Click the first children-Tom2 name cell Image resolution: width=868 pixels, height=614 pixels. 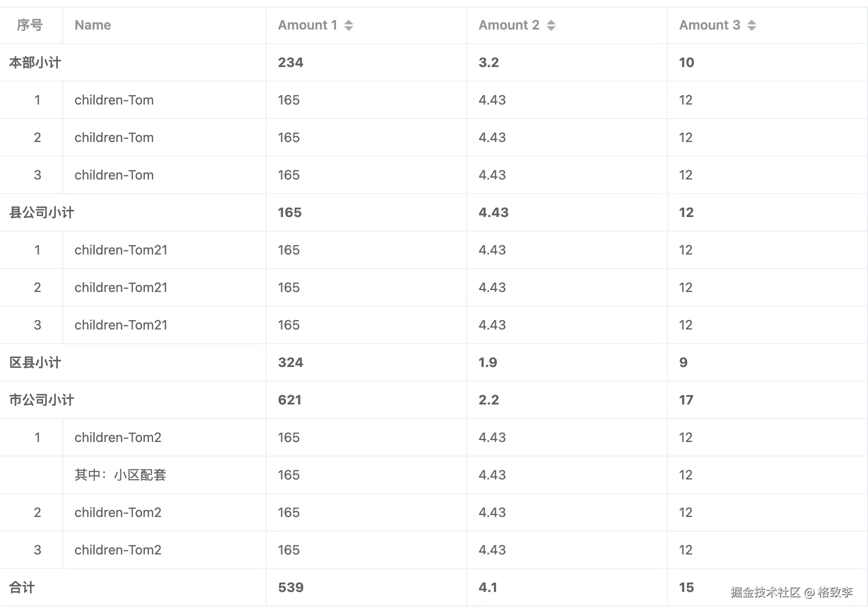[x=118, y=438]
